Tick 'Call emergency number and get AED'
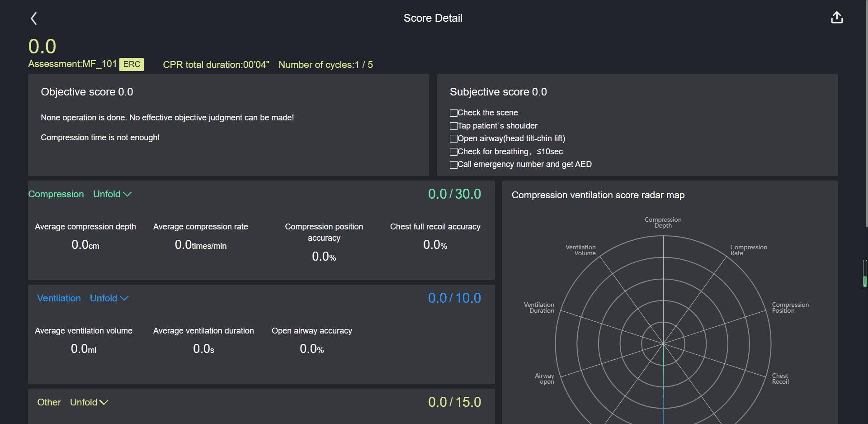 [x=453, y=164]
